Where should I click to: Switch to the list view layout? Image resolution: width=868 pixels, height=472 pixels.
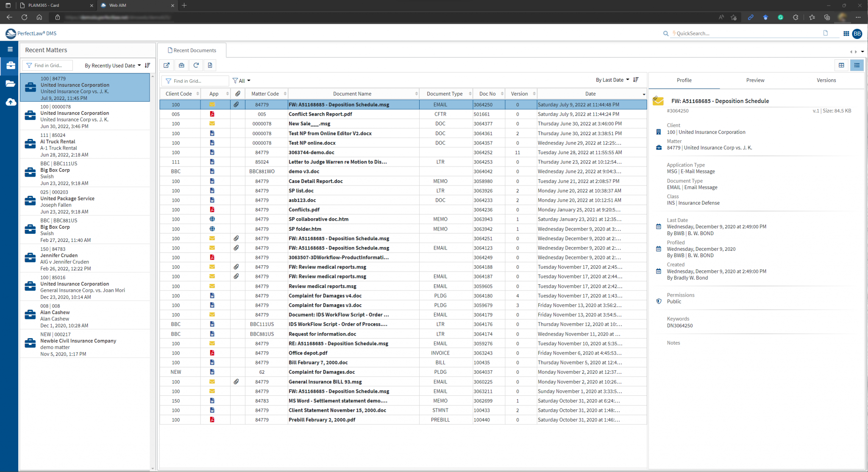[x=857, y=65]
